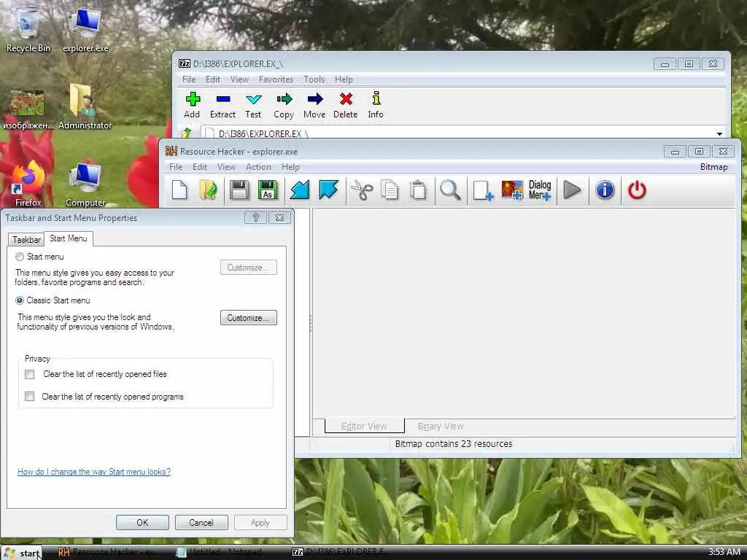Select explorer.exe file on desktop

click(85, 30)
